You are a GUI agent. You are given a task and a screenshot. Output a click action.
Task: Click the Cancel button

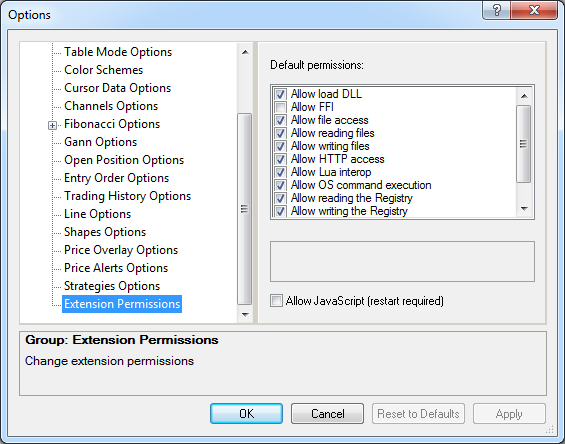point(327,413)
